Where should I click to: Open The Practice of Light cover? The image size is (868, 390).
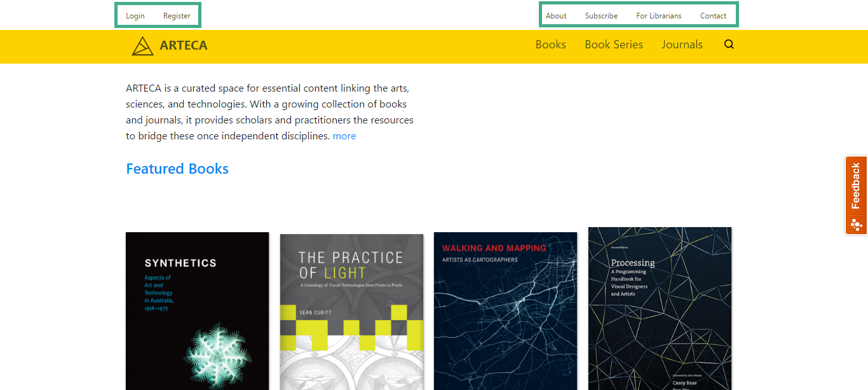351,312
